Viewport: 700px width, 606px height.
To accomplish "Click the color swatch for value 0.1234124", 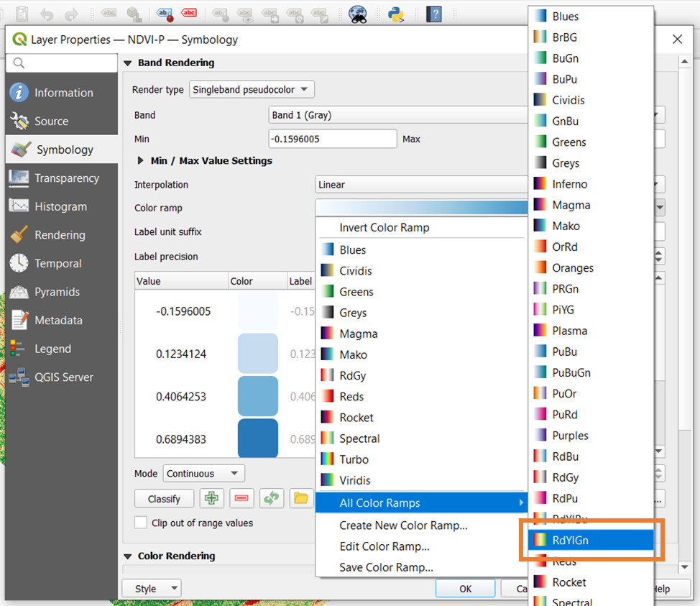I will point(257,354).
